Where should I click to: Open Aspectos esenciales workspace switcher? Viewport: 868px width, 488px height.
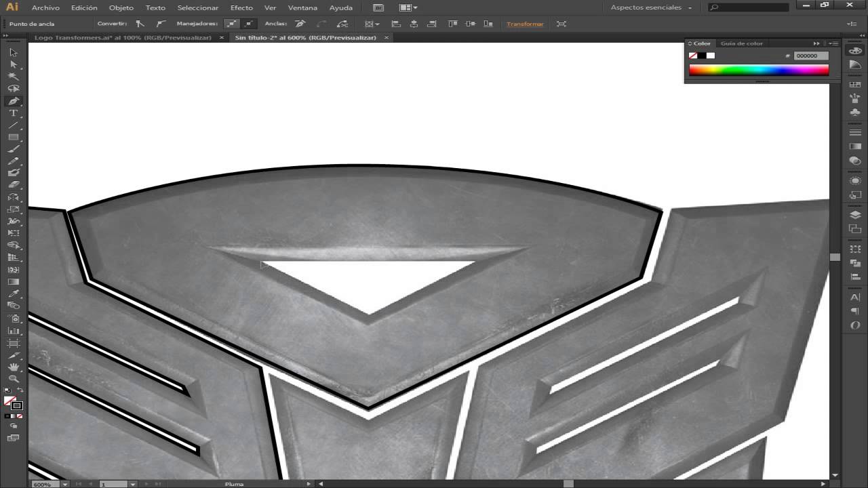(652, 7)
